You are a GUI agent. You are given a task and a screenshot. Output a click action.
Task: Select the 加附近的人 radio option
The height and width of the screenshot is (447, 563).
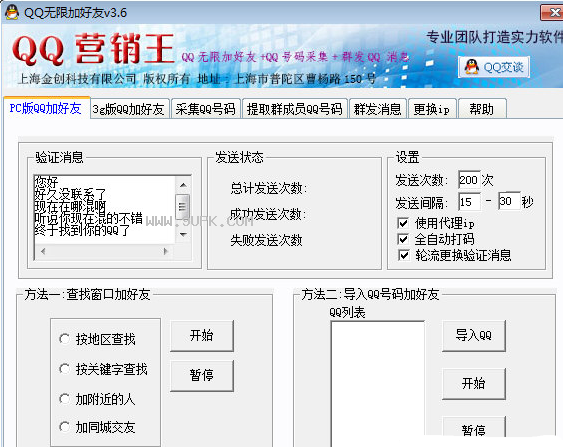[65, 399]
